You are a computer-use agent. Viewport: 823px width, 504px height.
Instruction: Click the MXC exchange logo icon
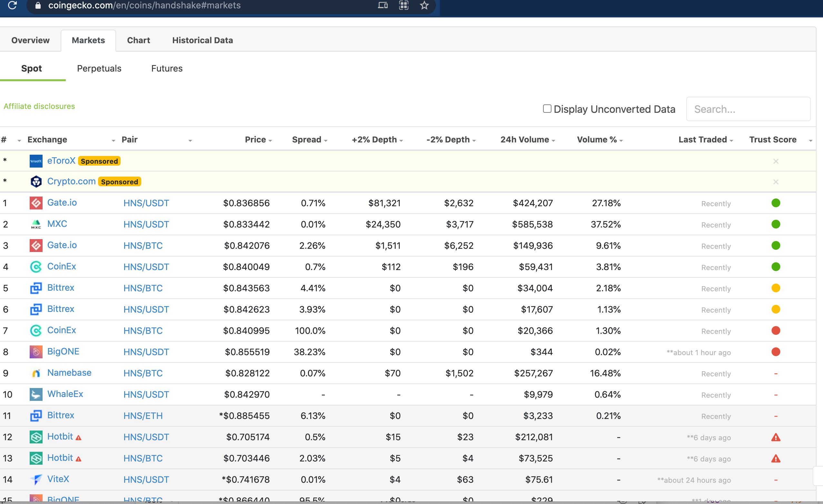(36, 224)
